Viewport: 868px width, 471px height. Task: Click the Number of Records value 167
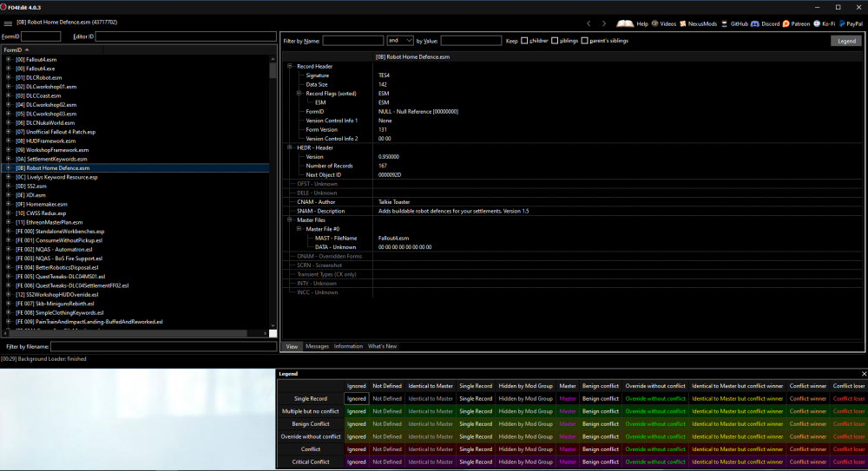[x=383, y=166]
